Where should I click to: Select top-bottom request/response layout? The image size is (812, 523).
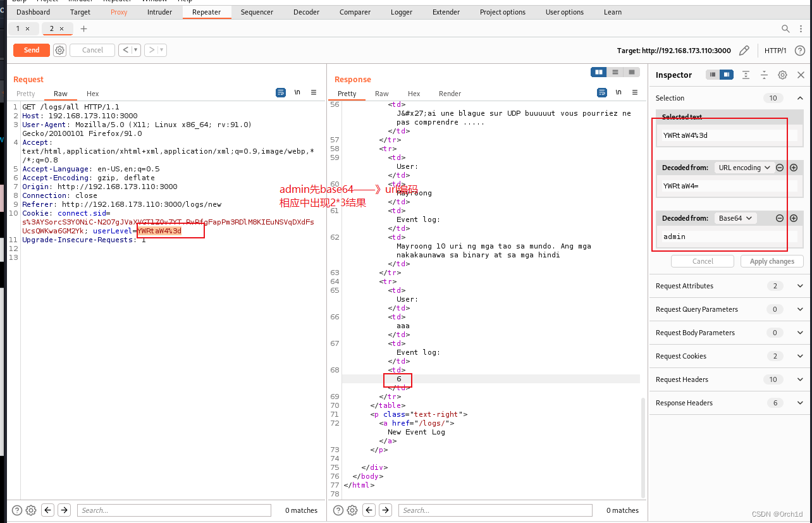(615, 72)
